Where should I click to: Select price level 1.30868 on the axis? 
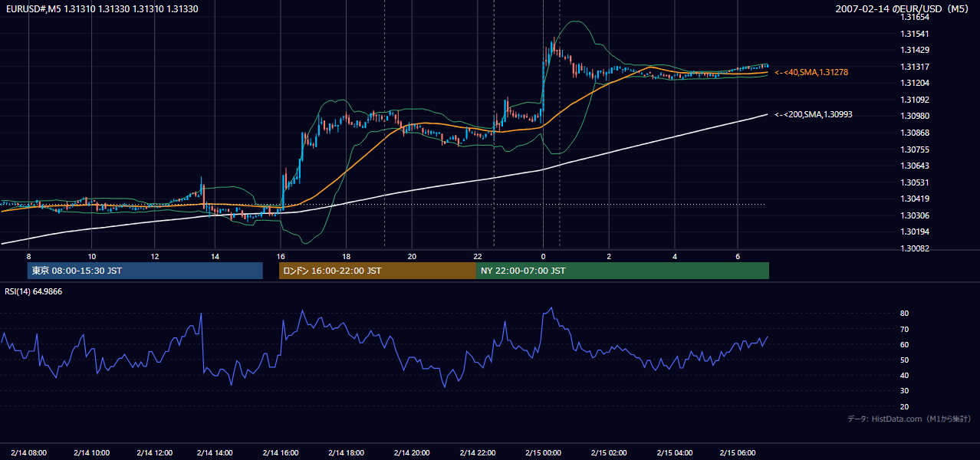(914, 133)
